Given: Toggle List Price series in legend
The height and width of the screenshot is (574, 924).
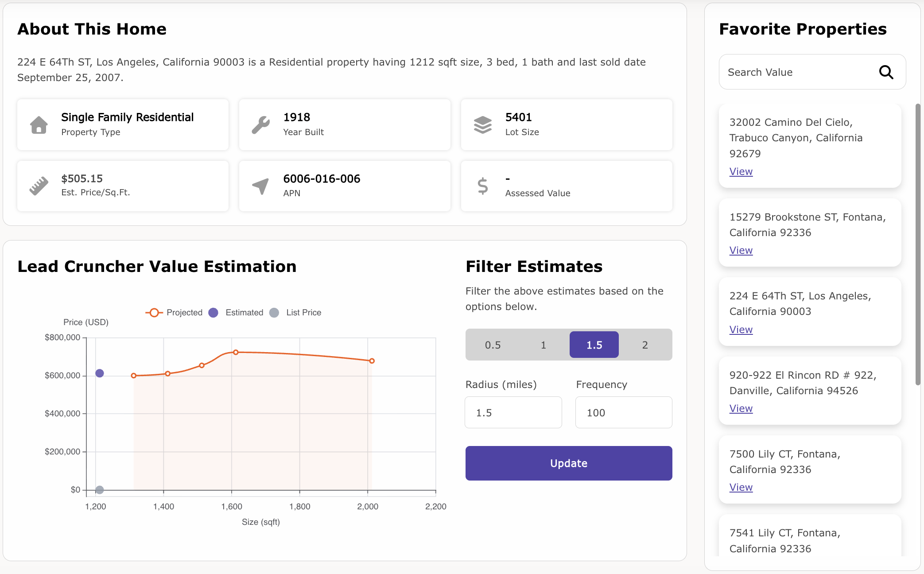Looking at the screenshot, I should [295, 313].
